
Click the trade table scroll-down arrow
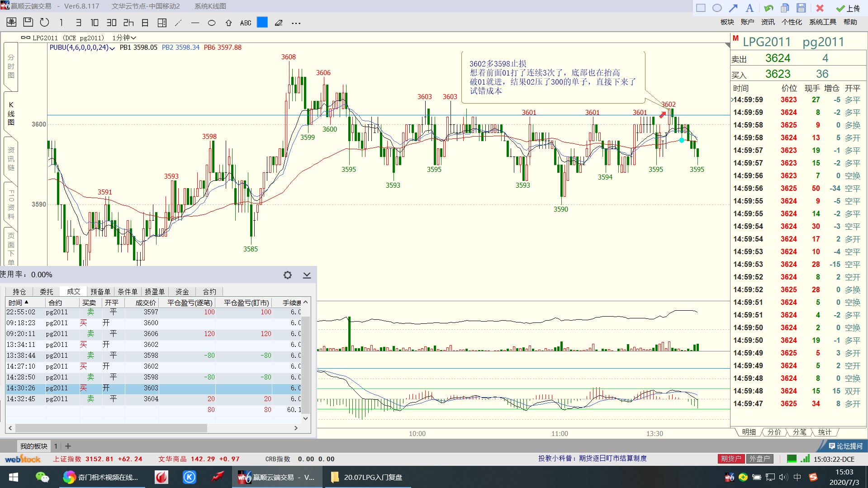(x=306, y=418)
